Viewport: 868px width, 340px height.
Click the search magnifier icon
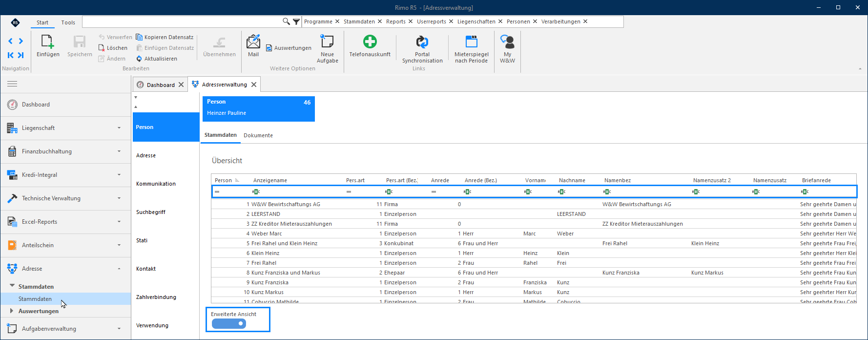point(287,21)
